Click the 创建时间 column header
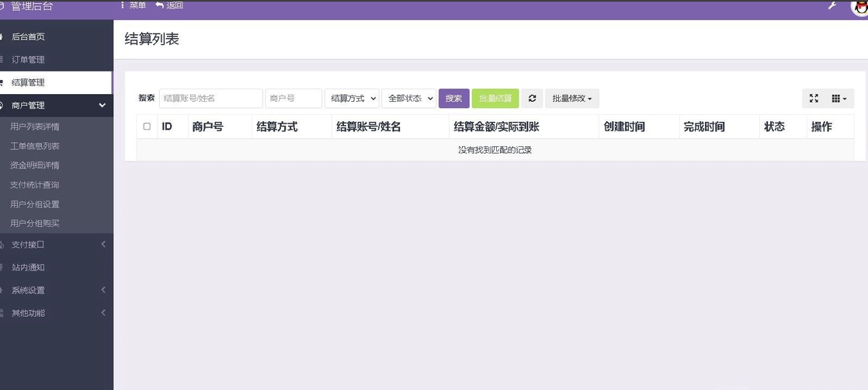Screen dimensions: 868x390 pos(640,127)
